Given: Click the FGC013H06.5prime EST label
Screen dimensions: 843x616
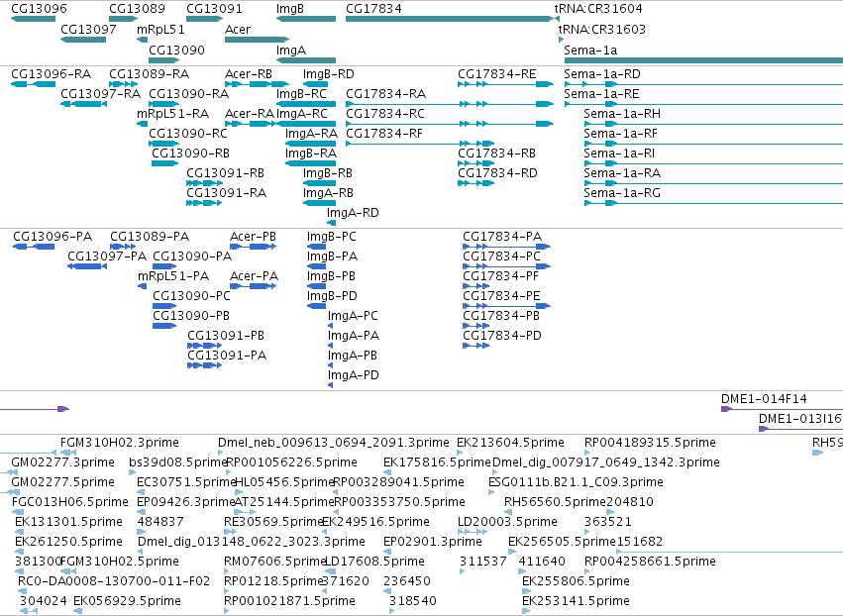Looking at the screenshot, I should pos(70,501).
